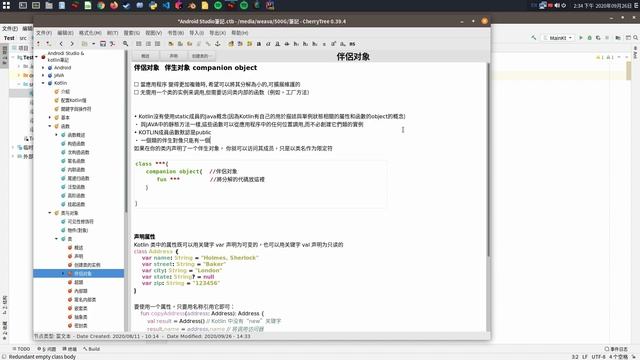Click UTF-8 encoding in Android Studio status bar
Screen dimensions: 640x360
coord(598,357)
